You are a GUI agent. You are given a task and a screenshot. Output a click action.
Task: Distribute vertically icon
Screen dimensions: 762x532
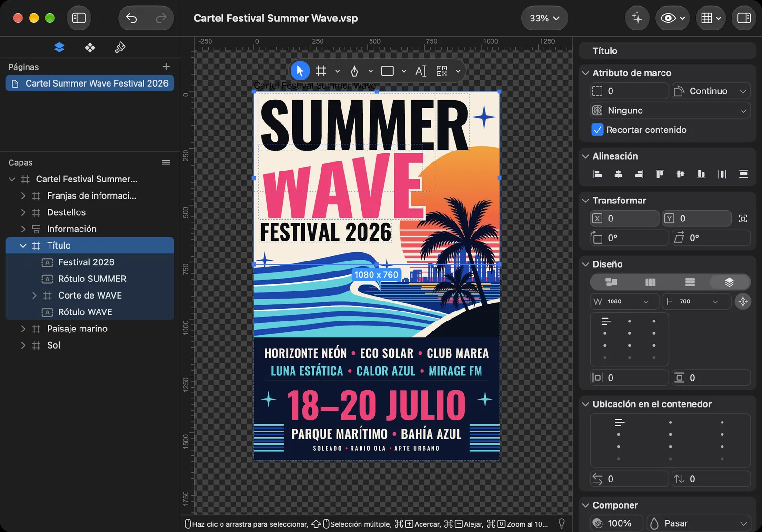coord(743,174)
